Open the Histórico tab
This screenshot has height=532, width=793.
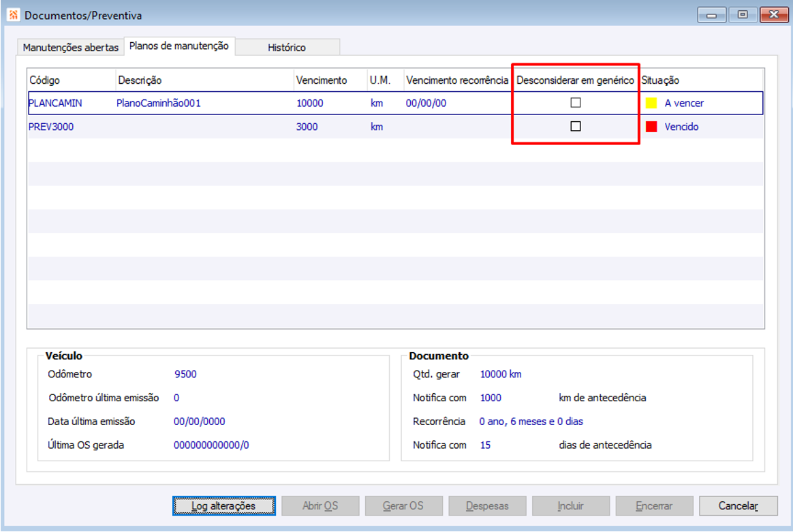287,48
